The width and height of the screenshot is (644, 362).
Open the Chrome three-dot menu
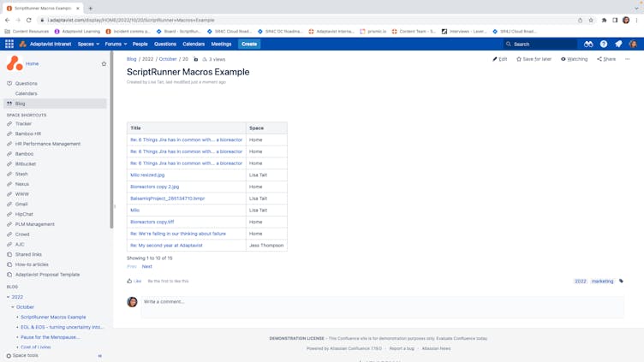click(636, 21)
